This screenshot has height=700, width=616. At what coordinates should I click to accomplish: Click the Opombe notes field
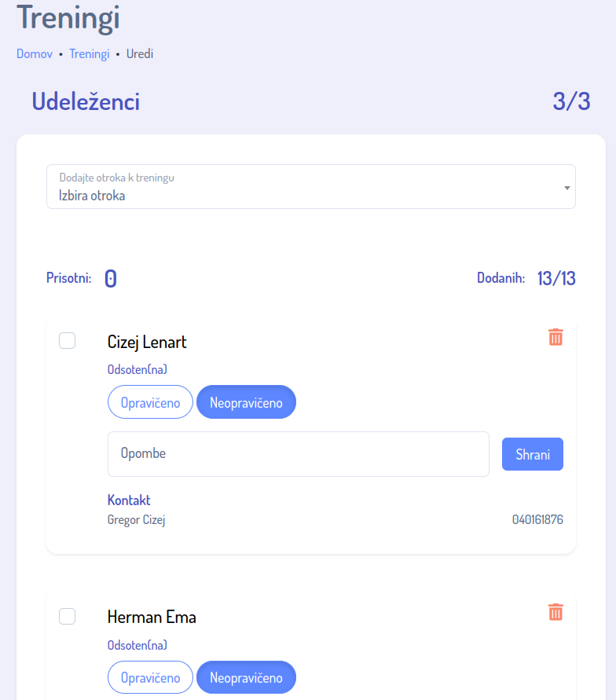[x=298, y=454]
